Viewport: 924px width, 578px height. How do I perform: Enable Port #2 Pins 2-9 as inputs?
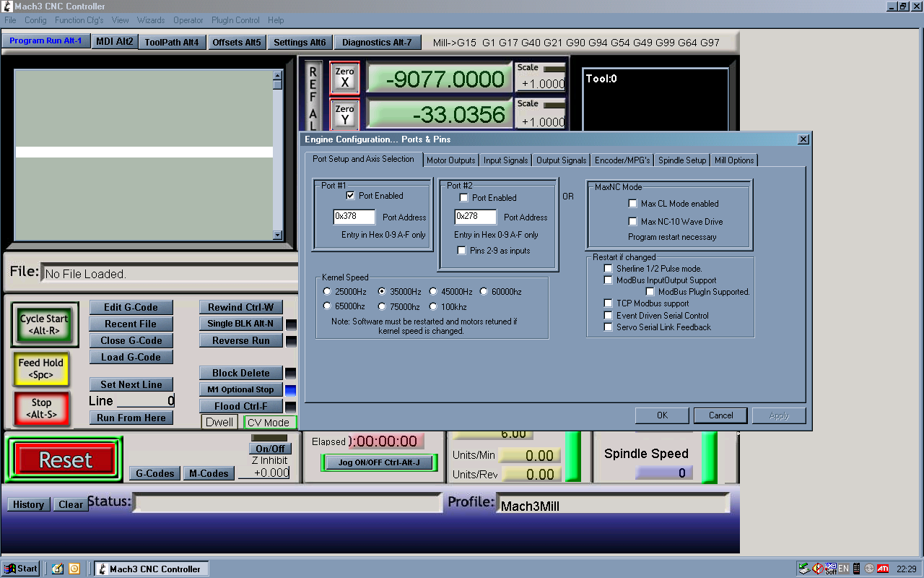[462, 251]
